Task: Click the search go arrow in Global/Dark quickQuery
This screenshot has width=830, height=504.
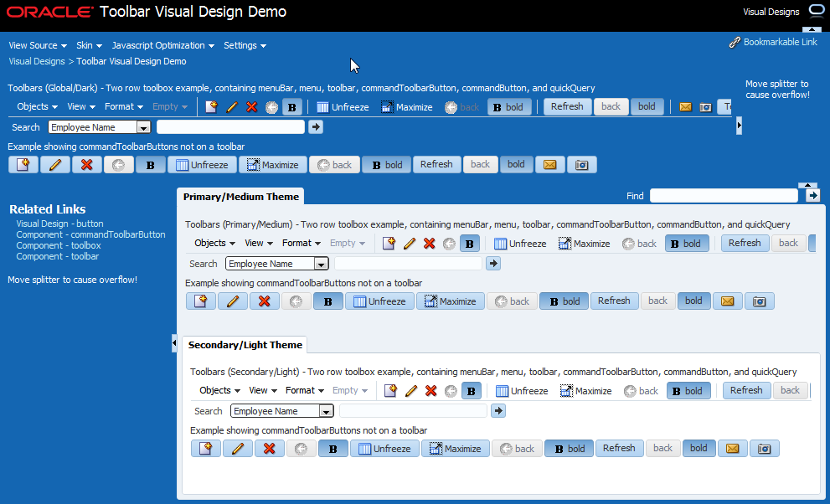Action: click(x=316, y=127)
